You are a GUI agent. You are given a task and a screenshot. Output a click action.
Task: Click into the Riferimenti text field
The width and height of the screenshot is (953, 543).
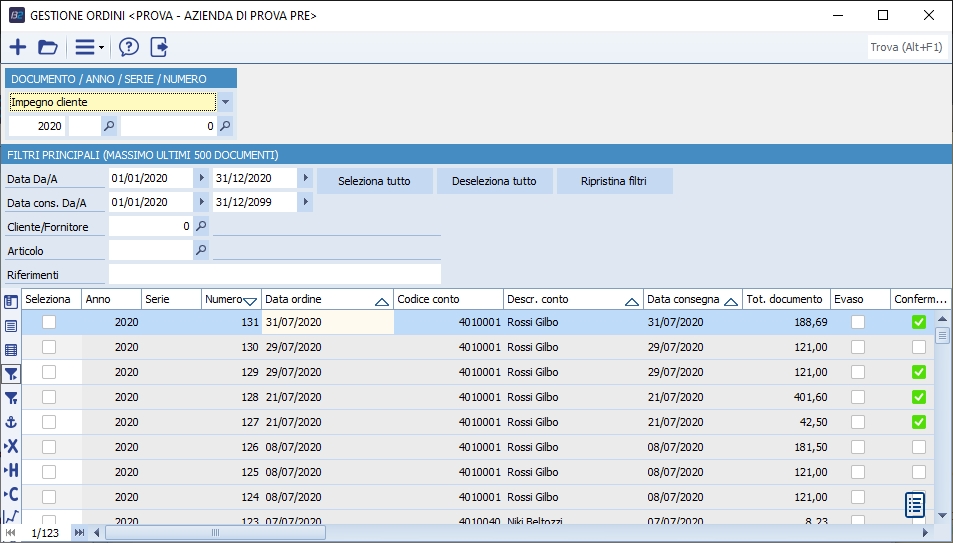pyautogui.click(x=274, y=274)
